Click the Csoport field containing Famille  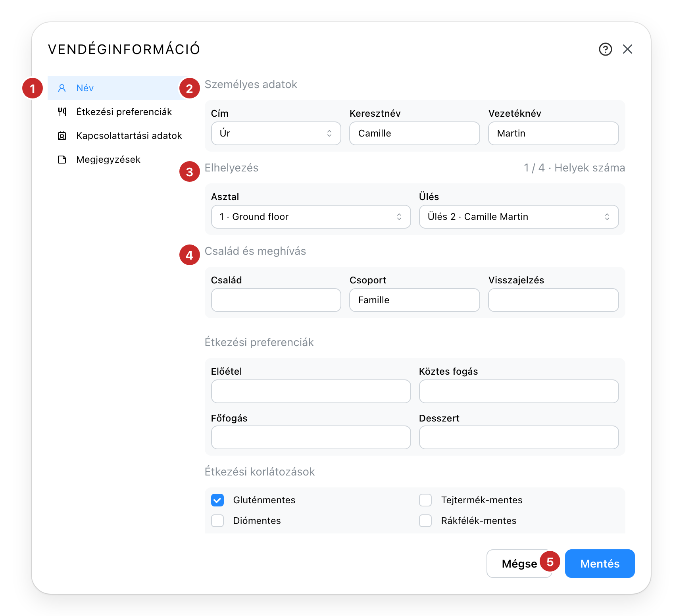click(x=415, y=300)
